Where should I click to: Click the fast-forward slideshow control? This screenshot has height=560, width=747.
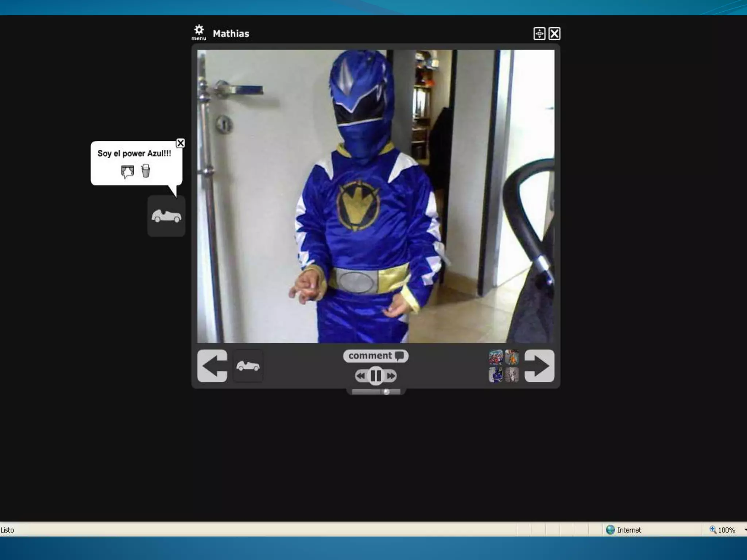point(391,376)
